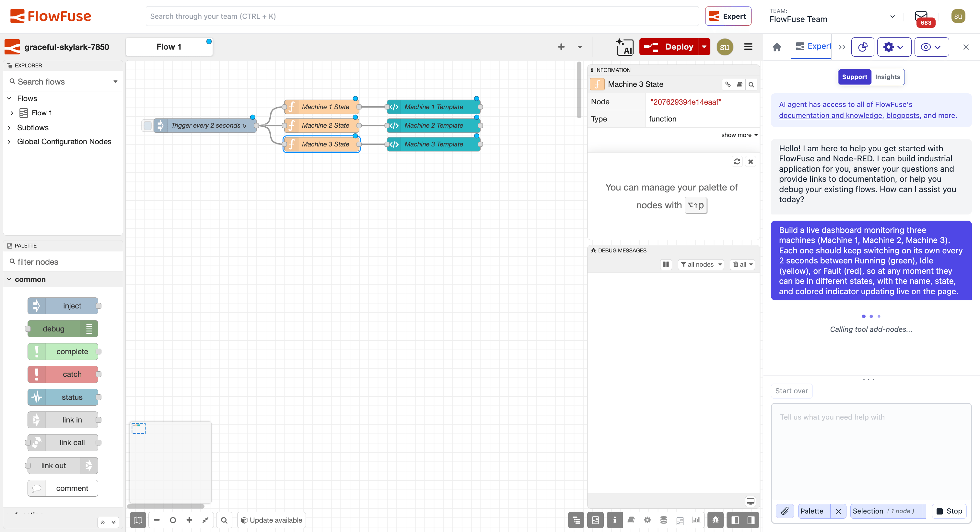Dismiss the palette tip with X
Screen dimensions: 980x532
(750, 162)
